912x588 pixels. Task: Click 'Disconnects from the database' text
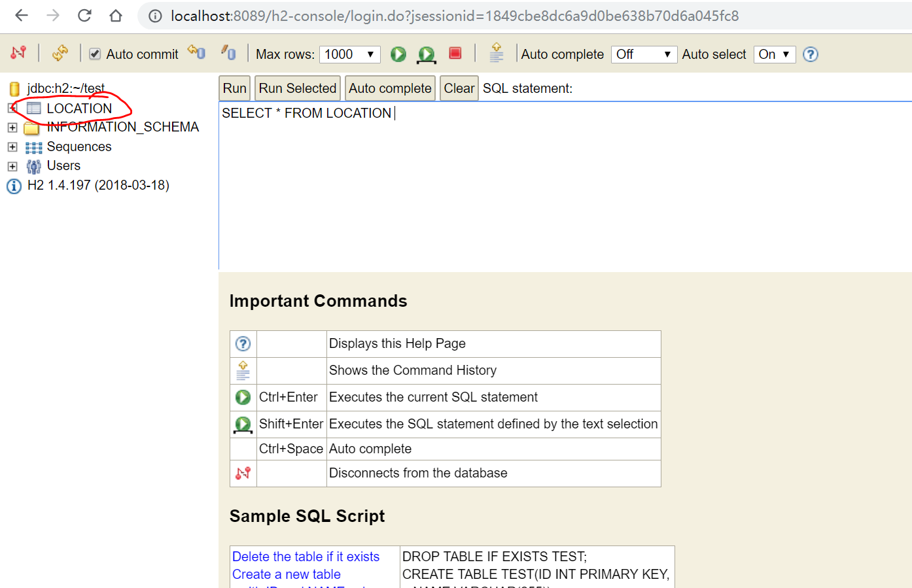418,473
